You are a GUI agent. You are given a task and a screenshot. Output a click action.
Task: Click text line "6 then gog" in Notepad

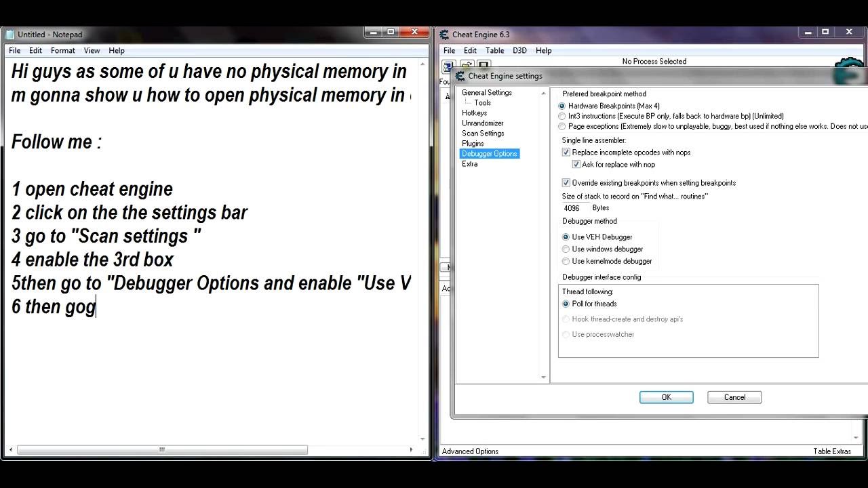coord(54,307)
